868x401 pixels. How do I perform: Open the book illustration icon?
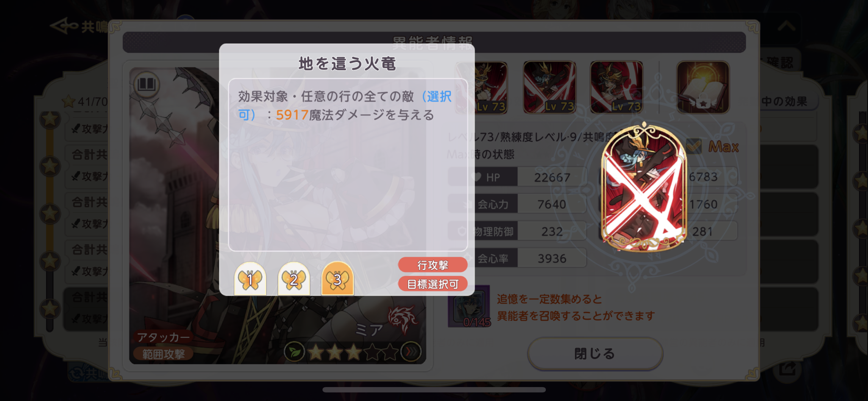click(147, 84)
